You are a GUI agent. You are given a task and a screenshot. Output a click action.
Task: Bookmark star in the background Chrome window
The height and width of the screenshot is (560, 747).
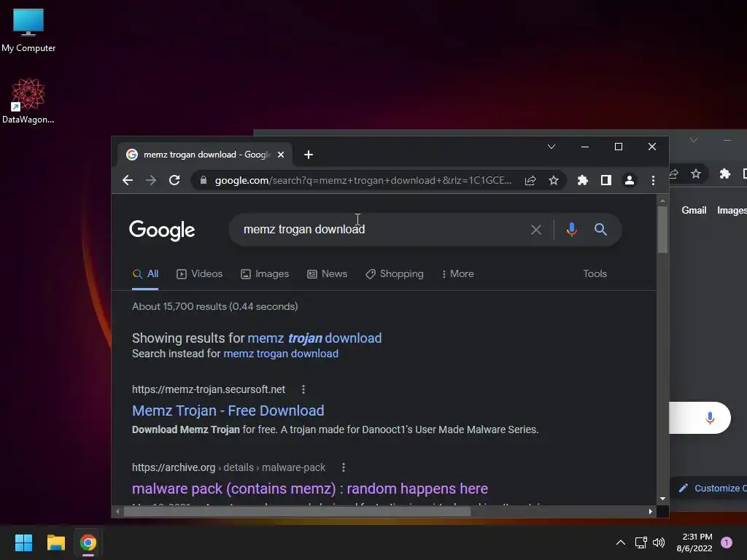pos(696,174)
